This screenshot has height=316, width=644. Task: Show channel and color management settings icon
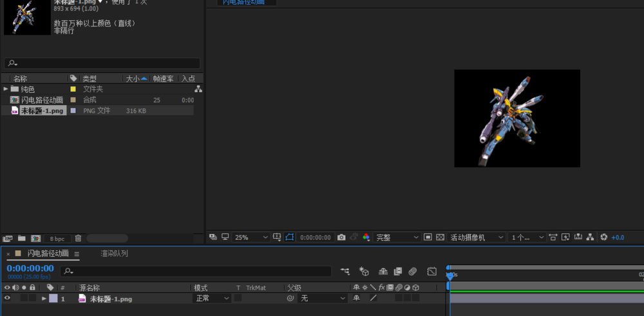click(366, 237)
